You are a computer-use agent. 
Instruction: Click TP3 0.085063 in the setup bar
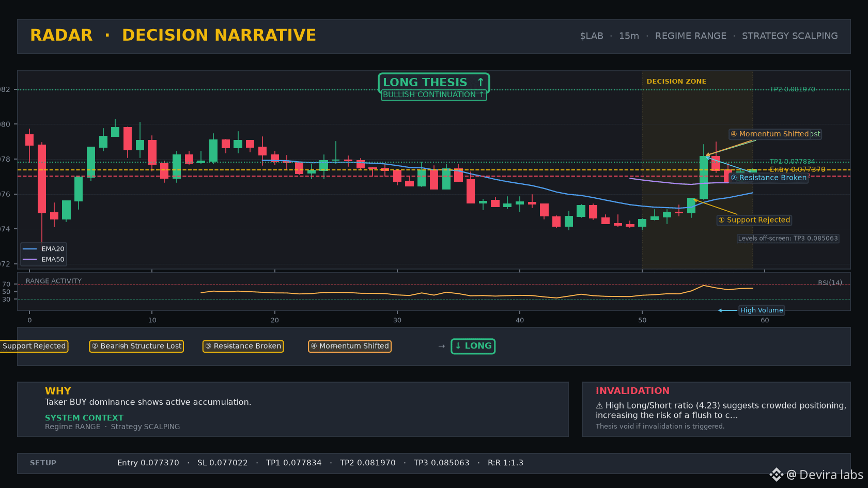pyautogui.click(x=442, y=463)
